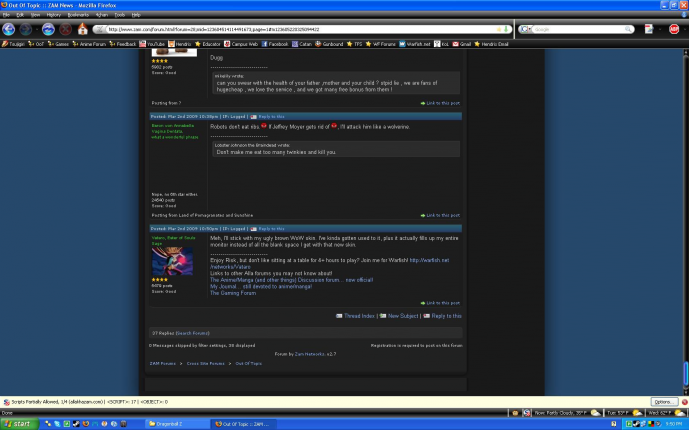The width and height of the screenshot is (689, 430).
Task: Click Link to this post under Baron's post
Action: (x=443, y=216)
